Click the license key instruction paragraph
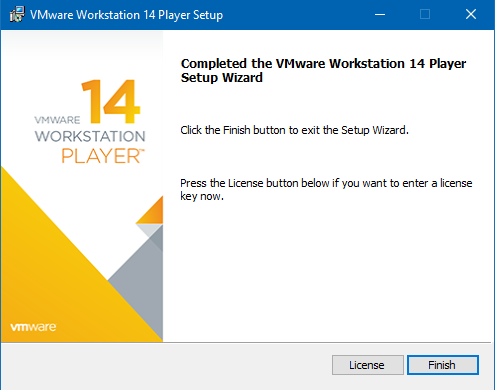The image size is (495, 390). pyautogui.click(x=326, y=189)
